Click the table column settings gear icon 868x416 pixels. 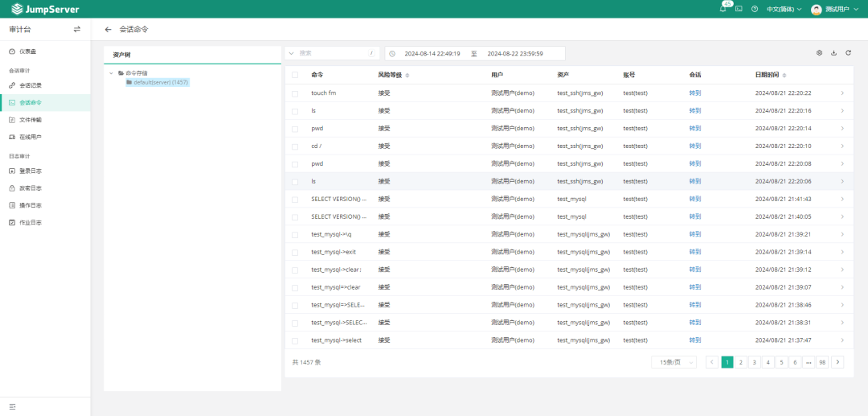click(x=819, y=53)
